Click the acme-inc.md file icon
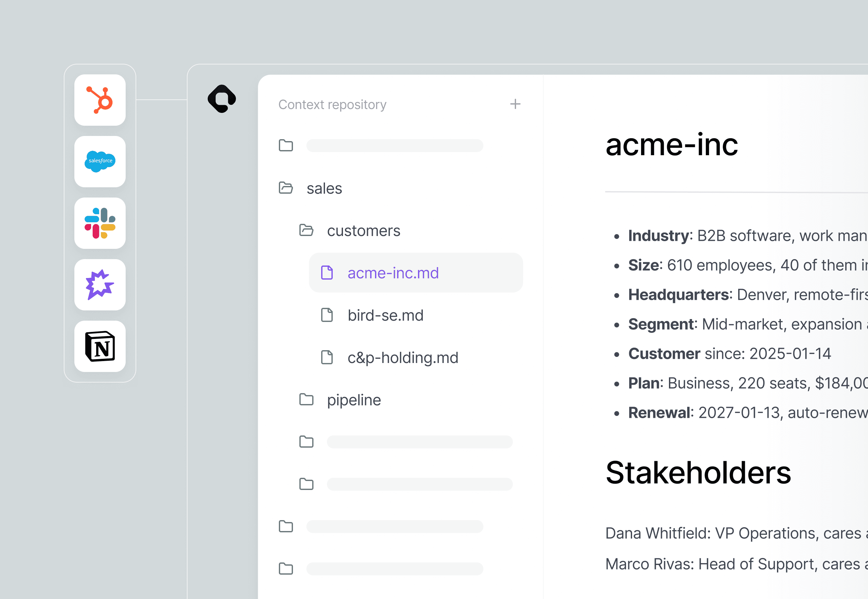The height and width of the screenshot is (599, 868). pyautogui.click(x=327, y=273)
